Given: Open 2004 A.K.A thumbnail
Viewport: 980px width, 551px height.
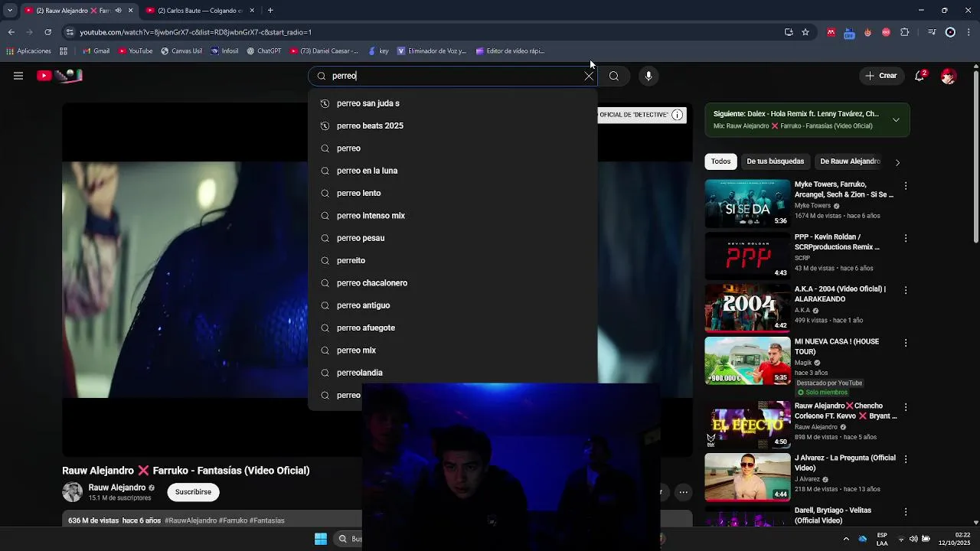Looking at the screenshot, I should [x=747, y=308].
